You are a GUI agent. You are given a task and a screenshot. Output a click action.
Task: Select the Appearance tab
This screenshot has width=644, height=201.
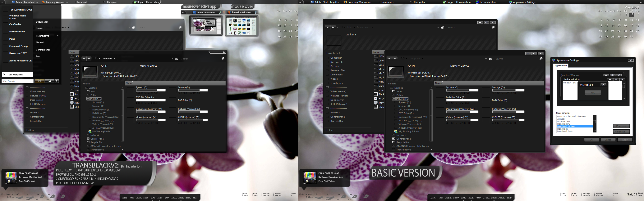pyautogui.click(x=560, y=65)
